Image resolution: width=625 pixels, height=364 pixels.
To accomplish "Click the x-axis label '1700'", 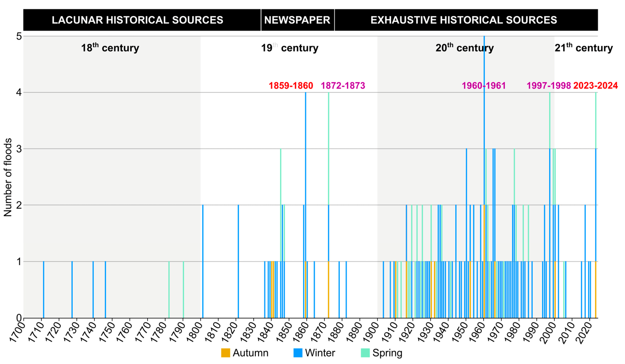I will coord(17,332).
